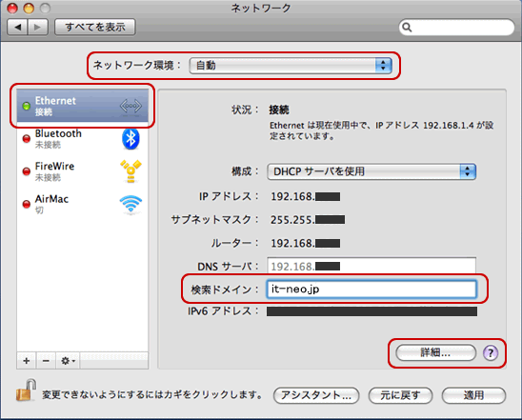Select the Ethernet service in the list
Screen dimensions: 522x420
pyautogui.click(x=83, y=106)
